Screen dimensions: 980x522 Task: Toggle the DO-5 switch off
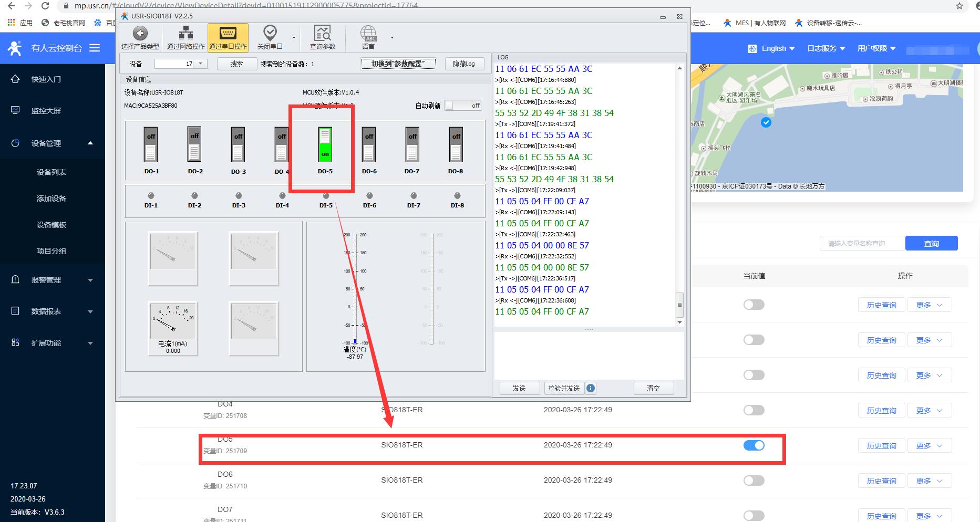pyautogui.click(x=325, y=144)
